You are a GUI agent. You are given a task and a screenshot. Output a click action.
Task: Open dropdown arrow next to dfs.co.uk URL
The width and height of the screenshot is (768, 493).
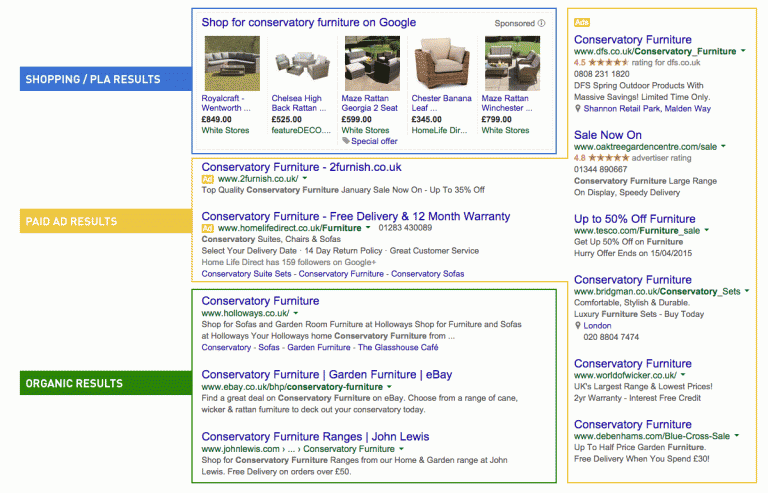click(x=744, y=51)
